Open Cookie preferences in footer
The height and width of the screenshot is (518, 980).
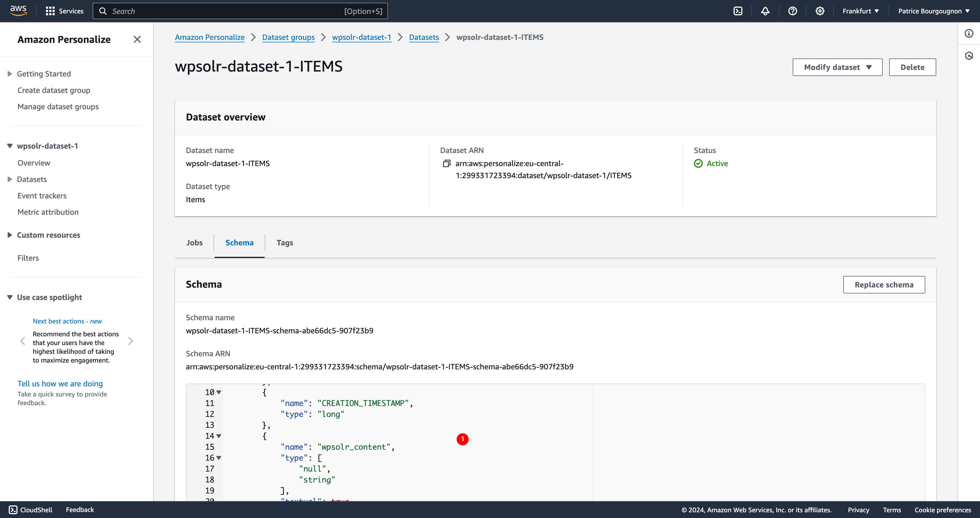[x=943, y=510]
